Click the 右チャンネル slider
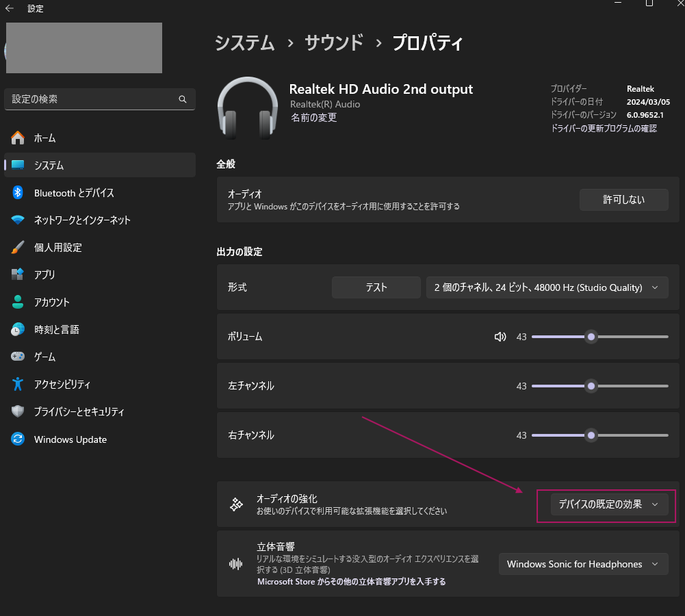685x616 pixels. click(600, 435)
